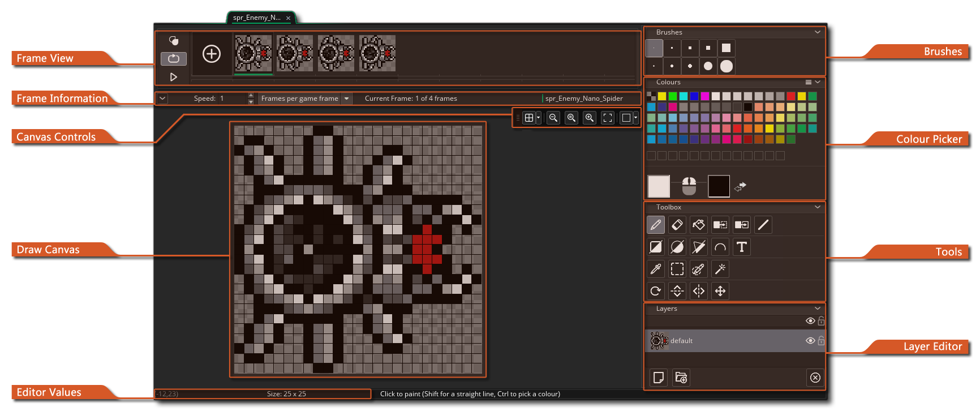
Task: Pick the yellow swatch in Colours
Action: pyautogui.click(x=662, y=96)
